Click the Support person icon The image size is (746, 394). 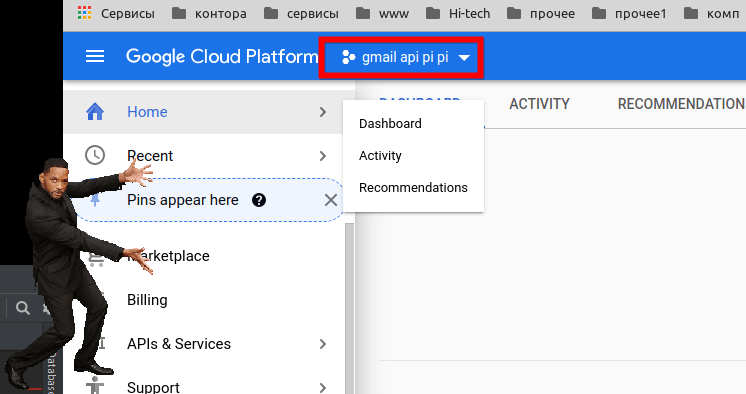tap(95, 386)
